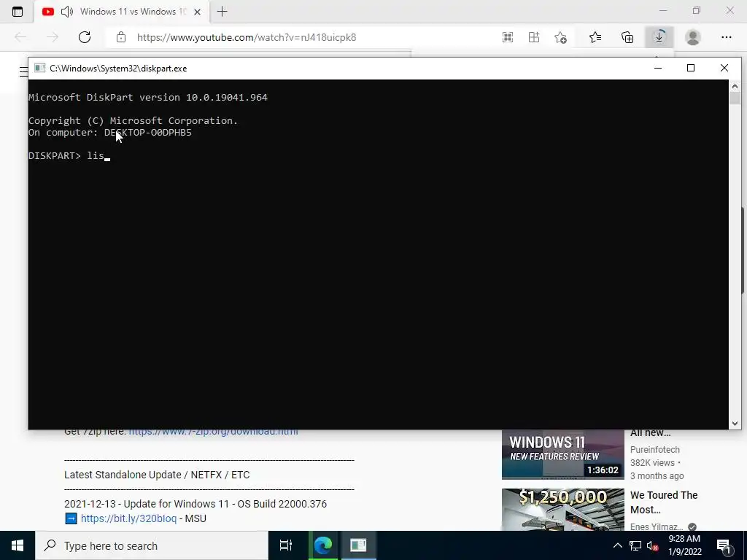Screen dimensions: 747x560
Task: Switch to diskpart taskbar icon
Action: click(x=358, y=545)
